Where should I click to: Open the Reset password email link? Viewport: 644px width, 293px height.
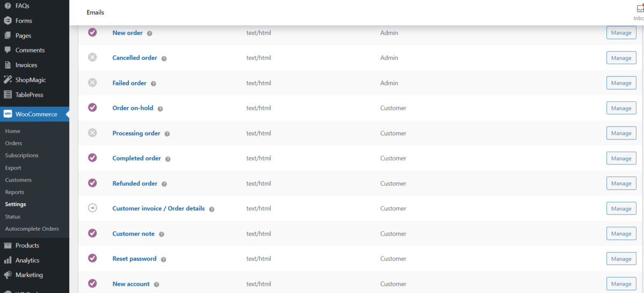point(134,259)
